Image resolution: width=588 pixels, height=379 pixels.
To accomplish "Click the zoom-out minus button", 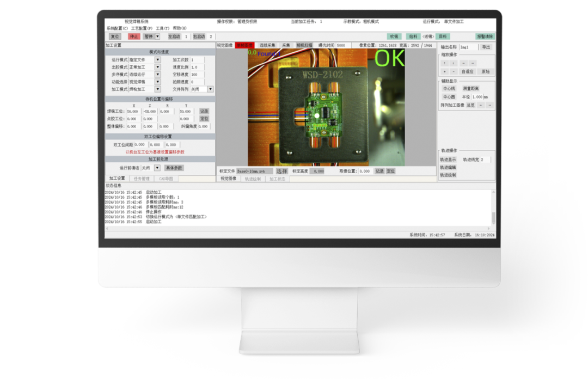I will (x=454, y=71).
